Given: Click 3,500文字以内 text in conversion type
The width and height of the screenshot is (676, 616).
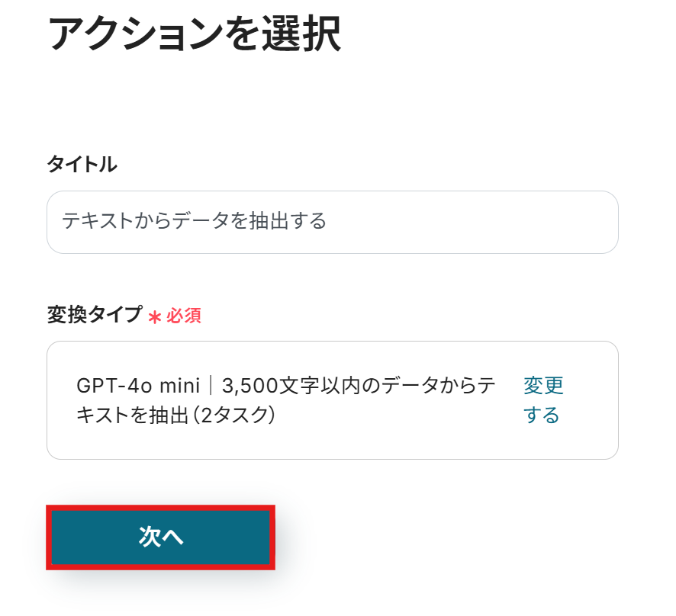Looking at the screenshot, I should pyautogui.click(x=278, y=386).
